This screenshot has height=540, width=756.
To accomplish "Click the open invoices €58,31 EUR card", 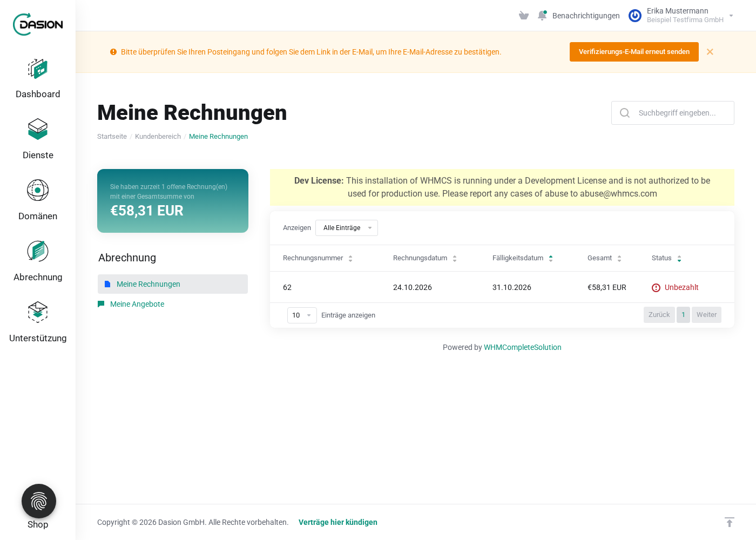I will [173, 201].
